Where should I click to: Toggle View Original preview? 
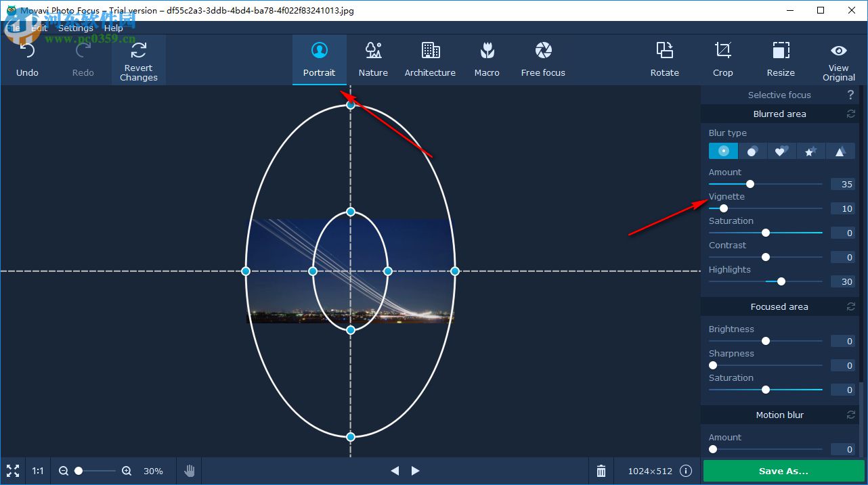tap(838, 60)
